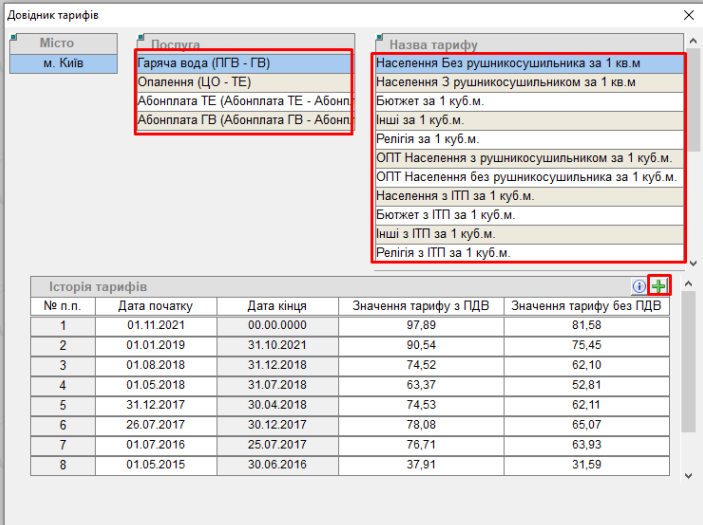This screenshot has width=703, height=525.
Task: Select Абонплата ТЕ service row
Action: [243, 101]
